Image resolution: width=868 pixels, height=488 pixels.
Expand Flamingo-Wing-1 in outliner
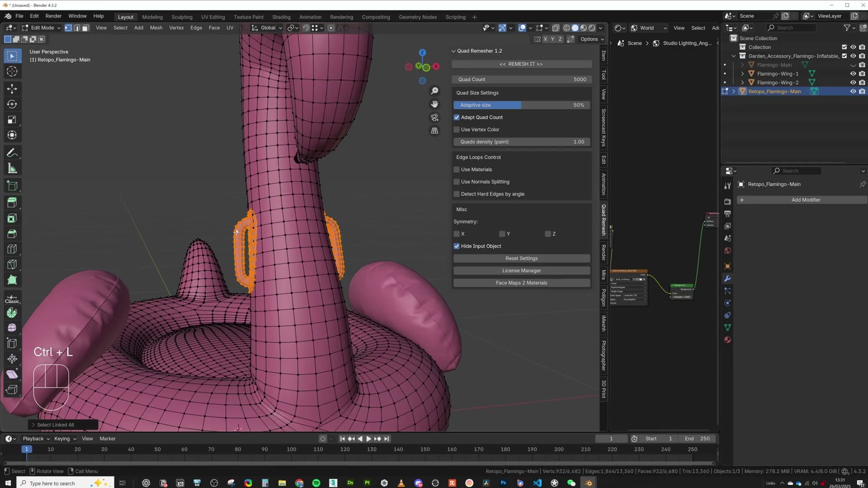pos(742,74)
